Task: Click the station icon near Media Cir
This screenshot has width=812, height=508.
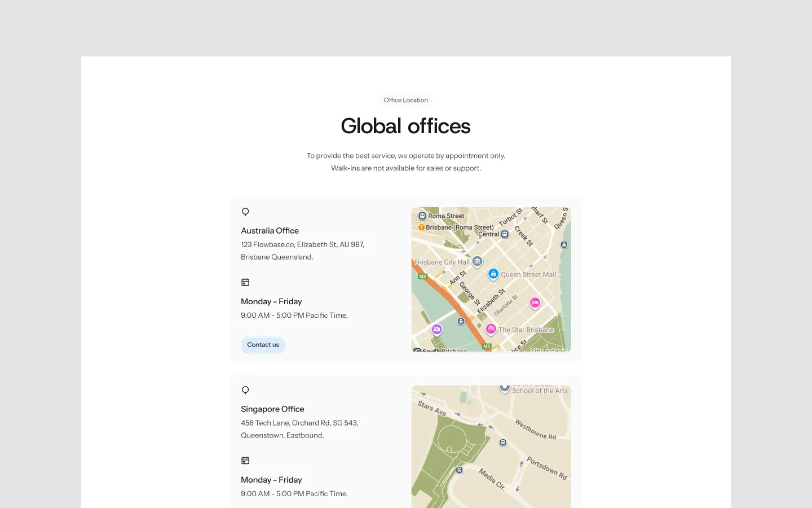Action: click(x=460, y=469)
